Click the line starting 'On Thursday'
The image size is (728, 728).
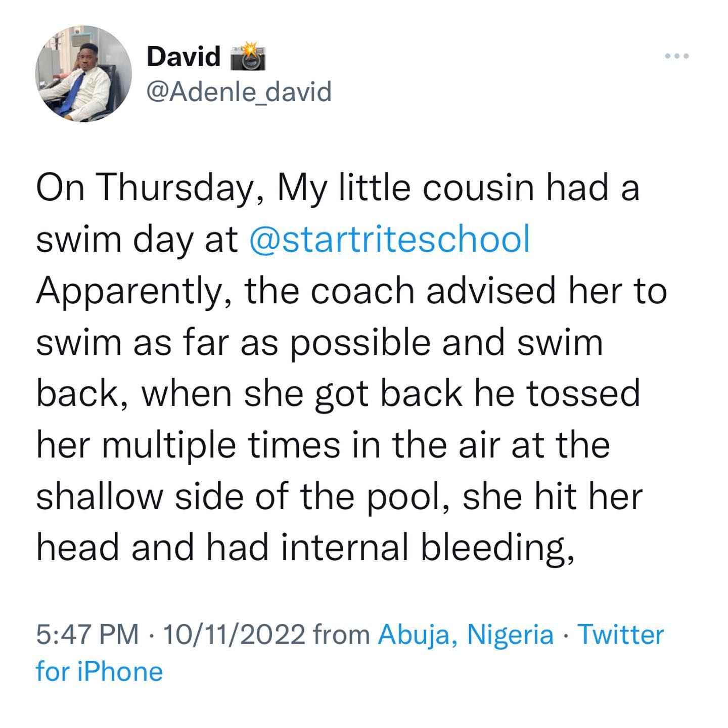(x=338, y=188)
